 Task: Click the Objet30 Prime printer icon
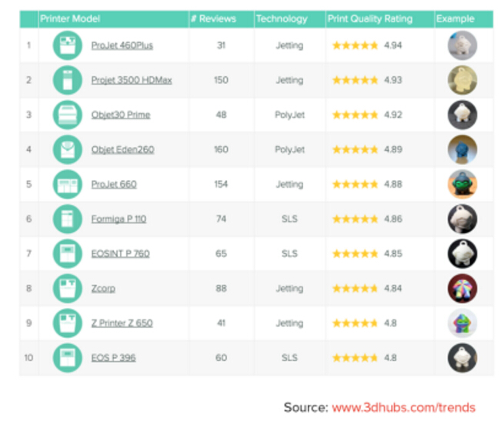(68, 115)
